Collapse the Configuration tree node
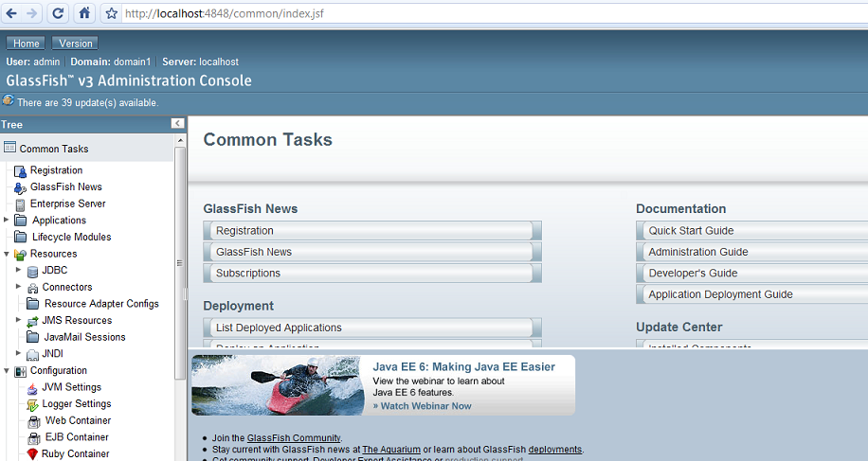This screenshot has height=461, width=868. coord(7,371)
